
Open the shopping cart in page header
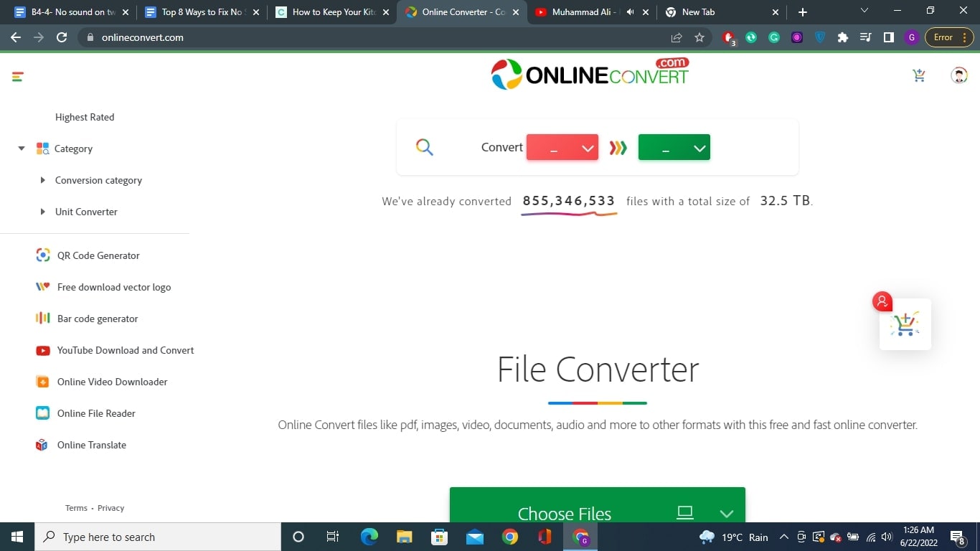coord(919,75)
